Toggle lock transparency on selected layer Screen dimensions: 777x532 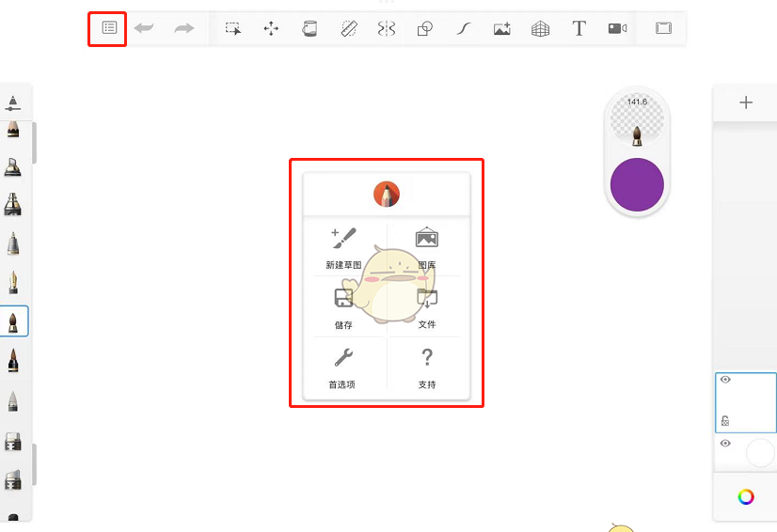(725, 420)
